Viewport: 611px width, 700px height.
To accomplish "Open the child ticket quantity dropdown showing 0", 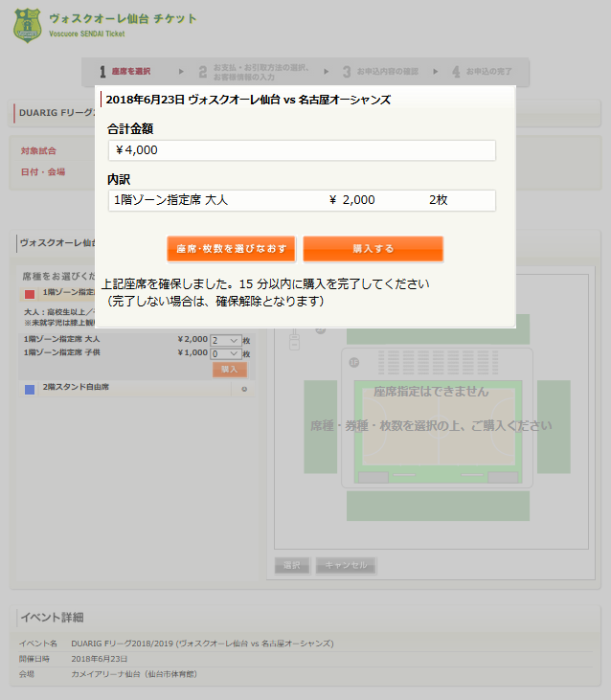I will tap(226, 354).
